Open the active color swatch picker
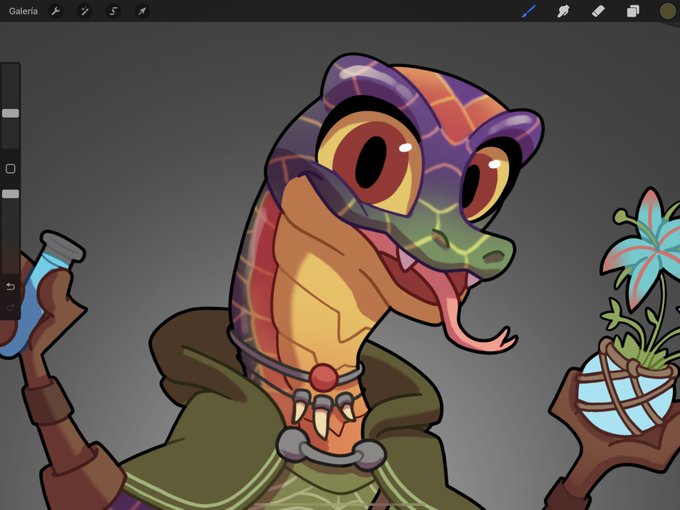The width and height of the screenshot is (680, 510). 667,11
